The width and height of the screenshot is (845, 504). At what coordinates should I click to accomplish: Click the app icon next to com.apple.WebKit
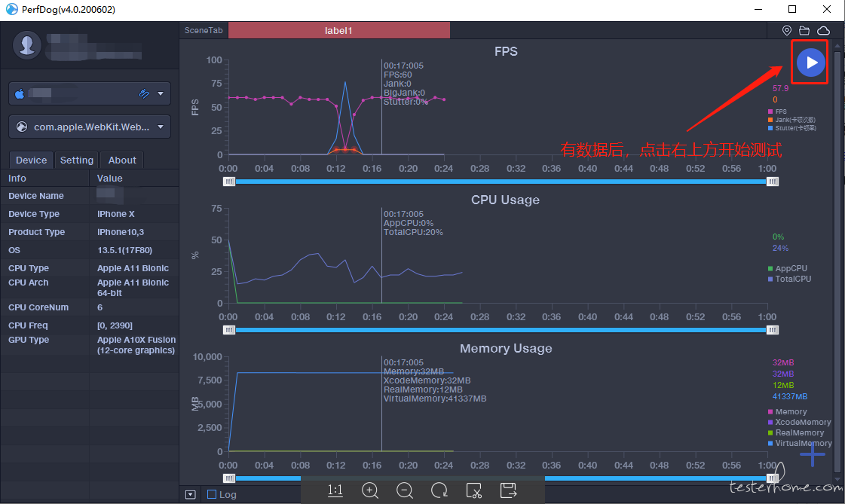coord(22,127)
